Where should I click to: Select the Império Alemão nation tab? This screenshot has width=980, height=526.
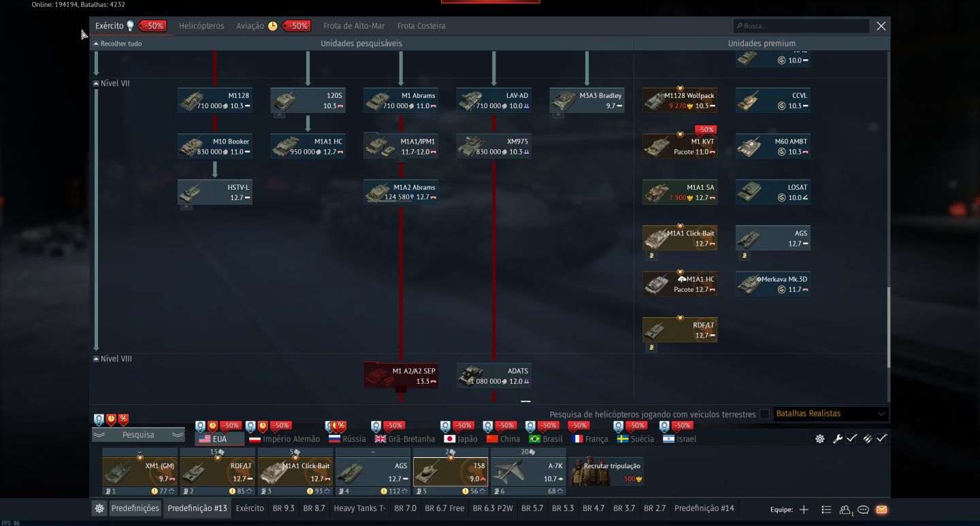[x=284, y=439]
